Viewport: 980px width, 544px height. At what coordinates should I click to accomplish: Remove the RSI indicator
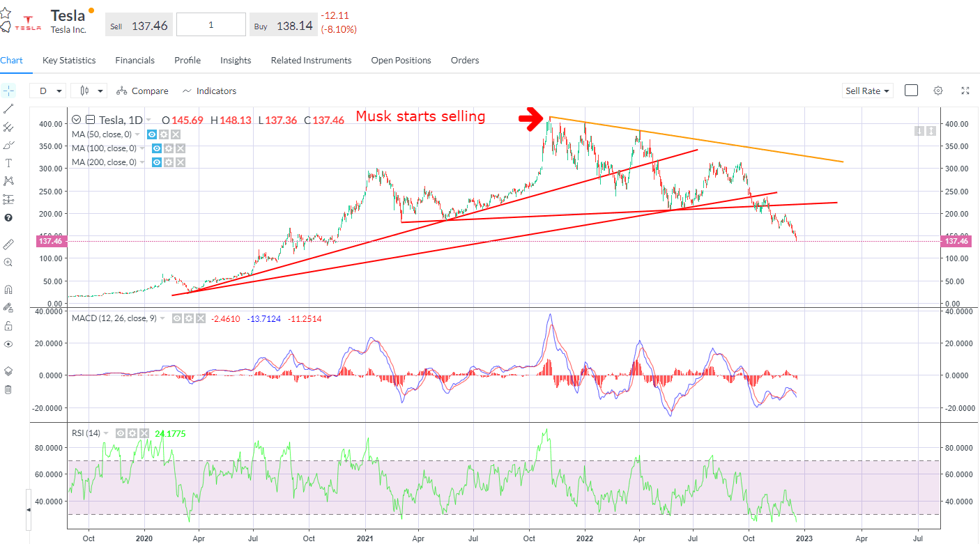(144, 433)
